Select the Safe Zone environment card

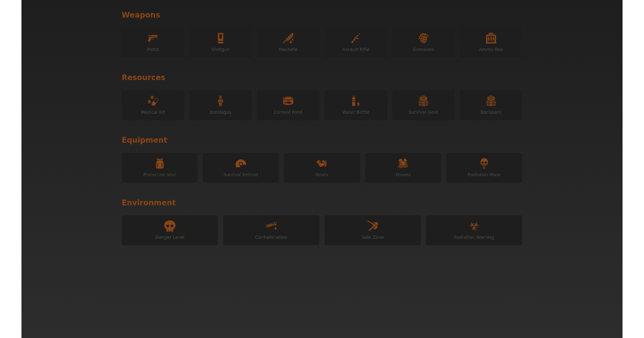(372, 230)
